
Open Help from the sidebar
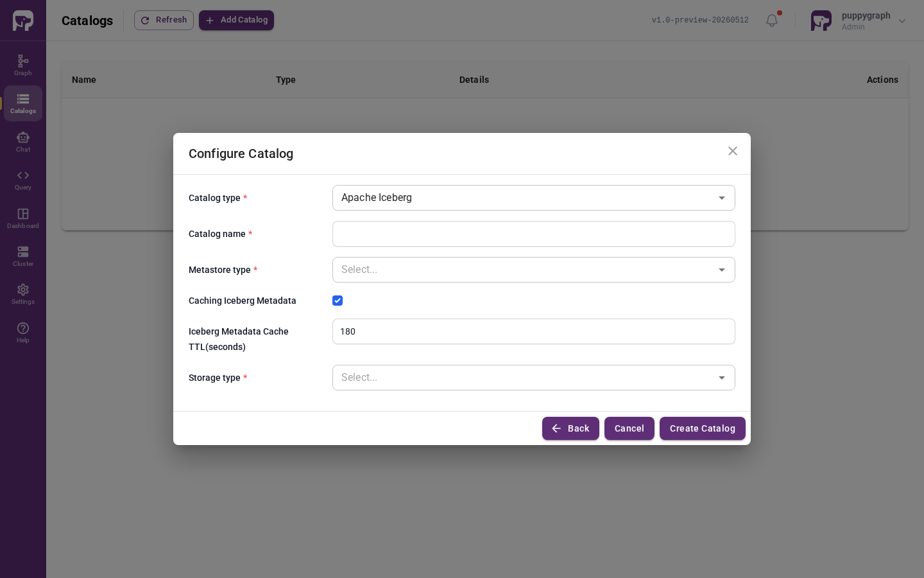point(23,333)
